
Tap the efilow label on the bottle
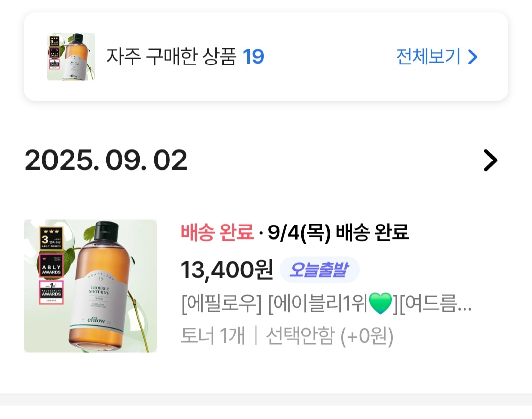97,320
